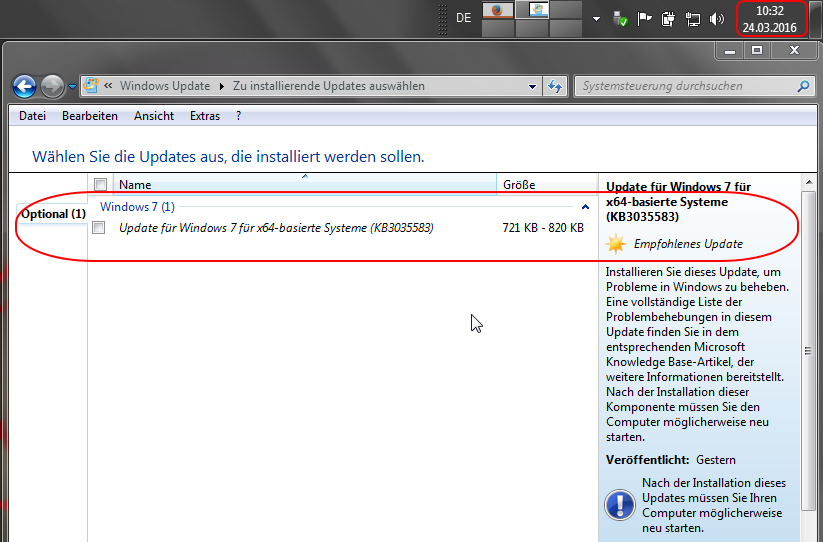This screenshot has height=542, width=823.
Task: Click the greyed Forward navigation arrow
Action: (52, 87)
